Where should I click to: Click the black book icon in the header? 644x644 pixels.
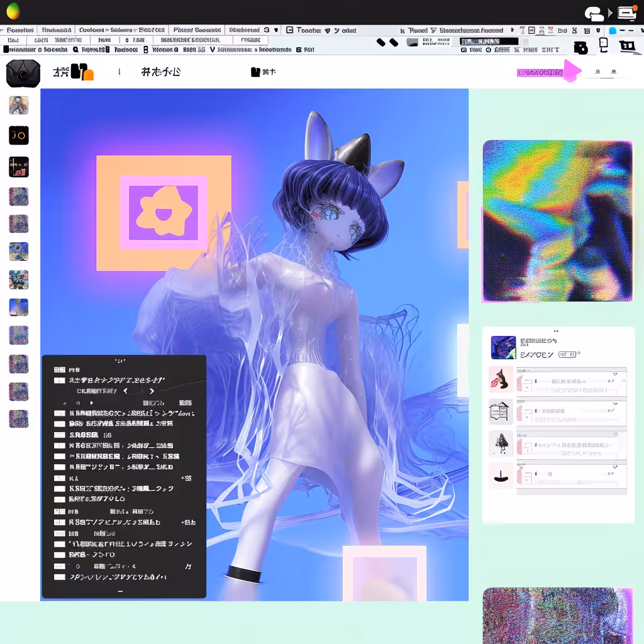(255, 72)
